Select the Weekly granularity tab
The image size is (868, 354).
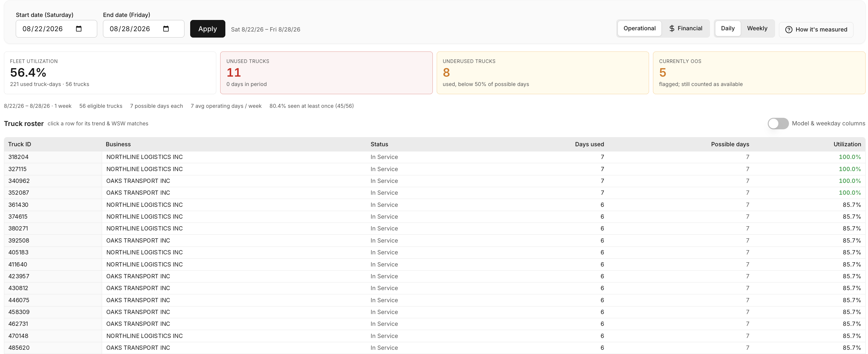(757, 28)
